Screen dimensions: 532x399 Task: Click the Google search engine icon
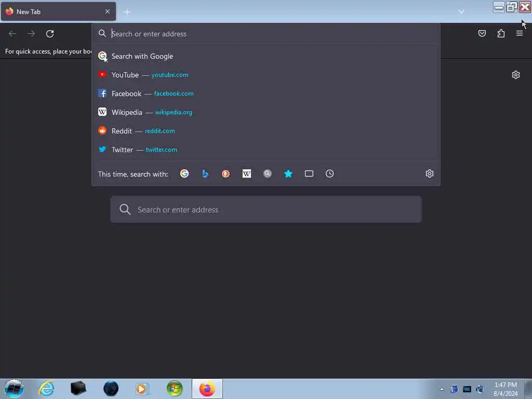click(184, 174)
